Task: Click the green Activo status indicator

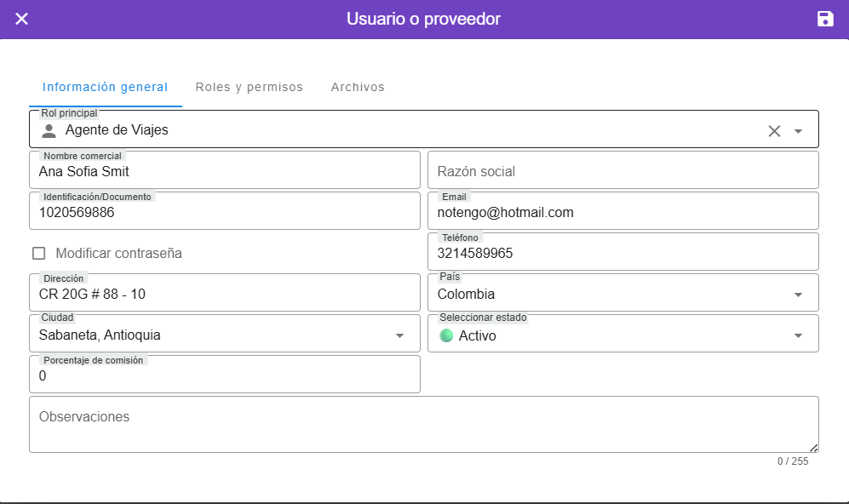Action: (446, 335)
